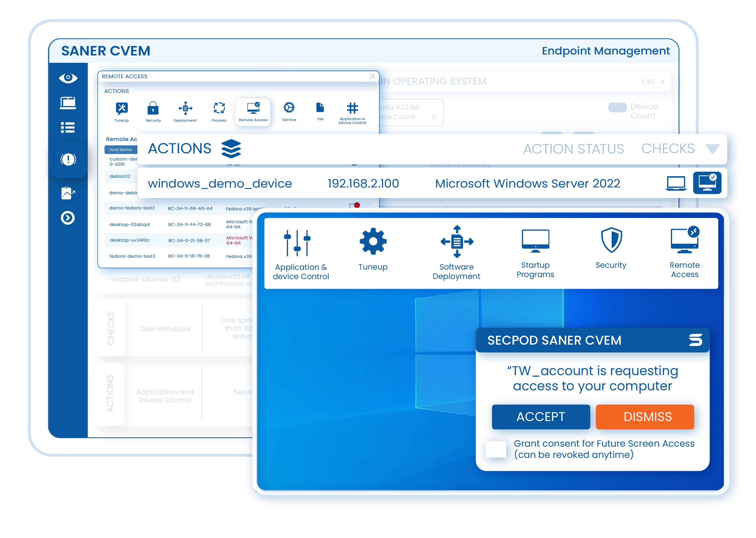Expand the CHECKS dropdown triangle
This screenshot has height=538, width=756.
[x=713, y=149]
